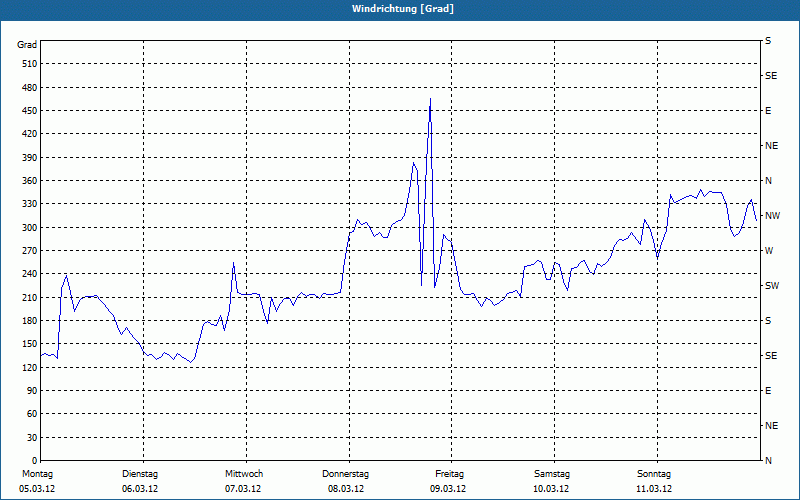This screenshot has height=500, width=800.
Task: Click the SE compass label between 120 and 150
Action: point(771,356)
